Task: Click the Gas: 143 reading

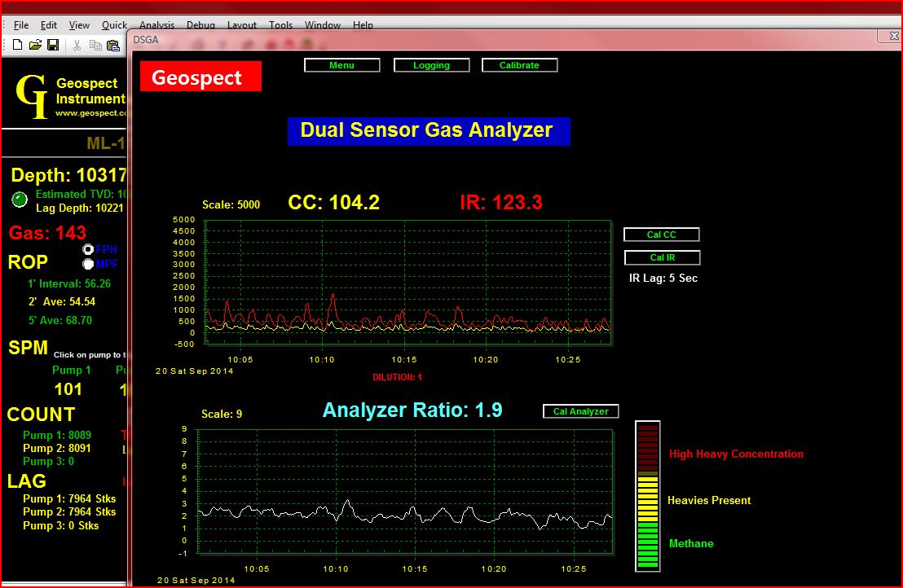Action: [x=47, y=232]
